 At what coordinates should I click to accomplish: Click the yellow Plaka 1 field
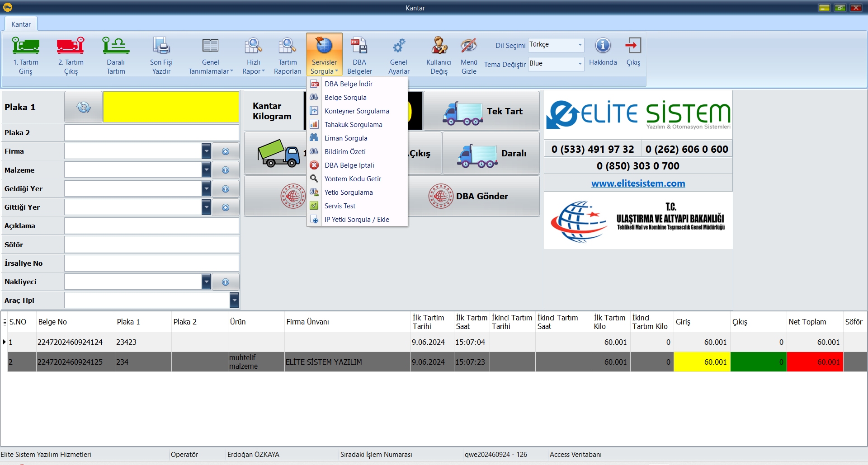[x=171, y=107]
